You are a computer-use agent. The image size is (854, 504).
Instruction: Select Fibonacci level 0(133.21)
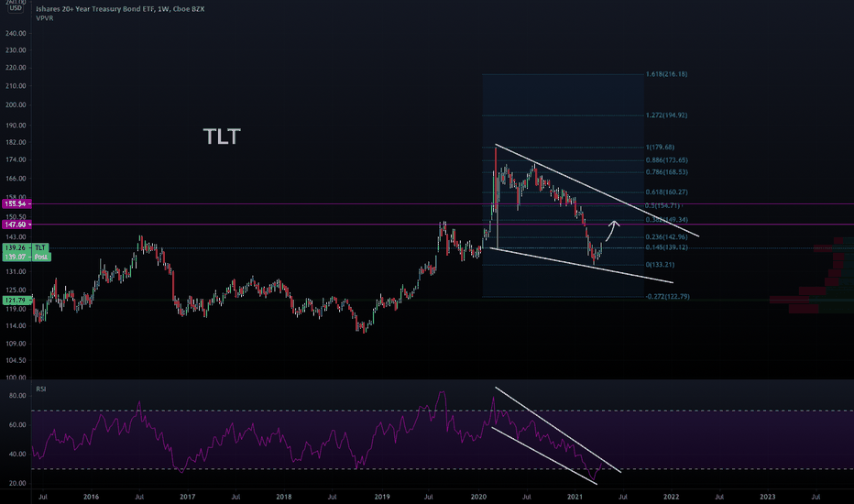pos(660,265)
